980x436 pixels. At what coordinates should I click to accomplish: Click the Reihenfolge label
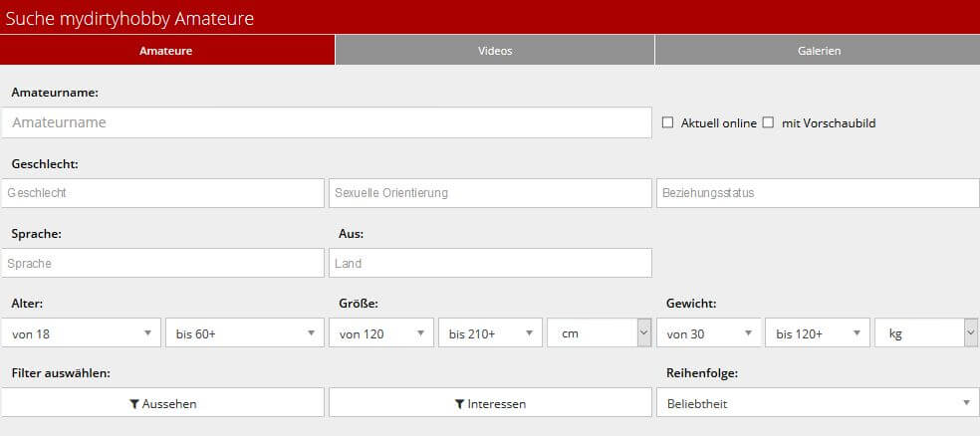702,373
